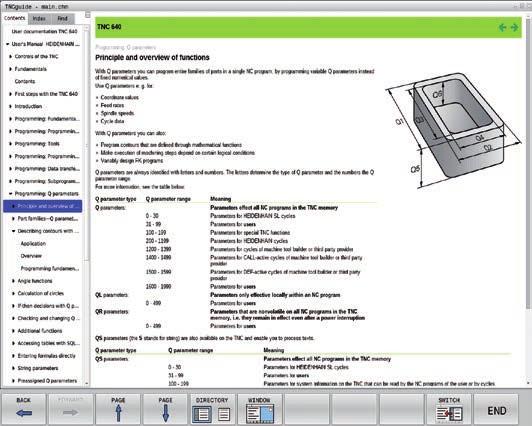Open the Application tree entry
The image size is (532, 426).
coord(33,244)
